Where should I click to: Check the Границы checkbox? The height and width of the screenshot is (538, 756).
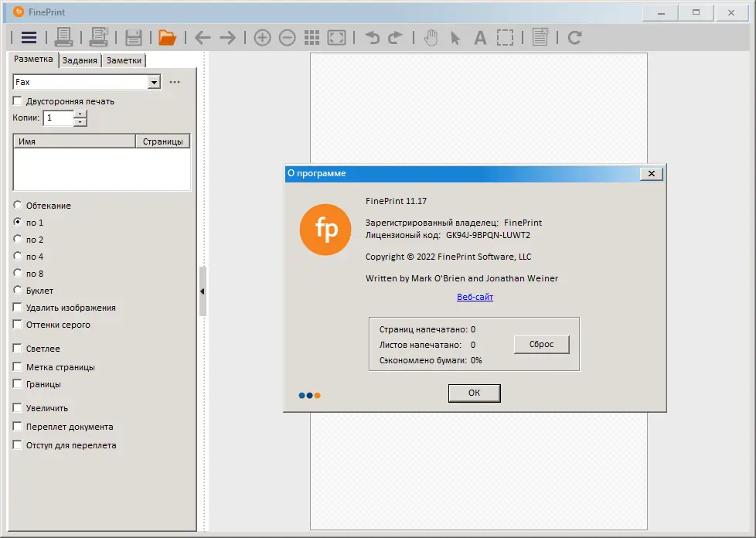17,383
